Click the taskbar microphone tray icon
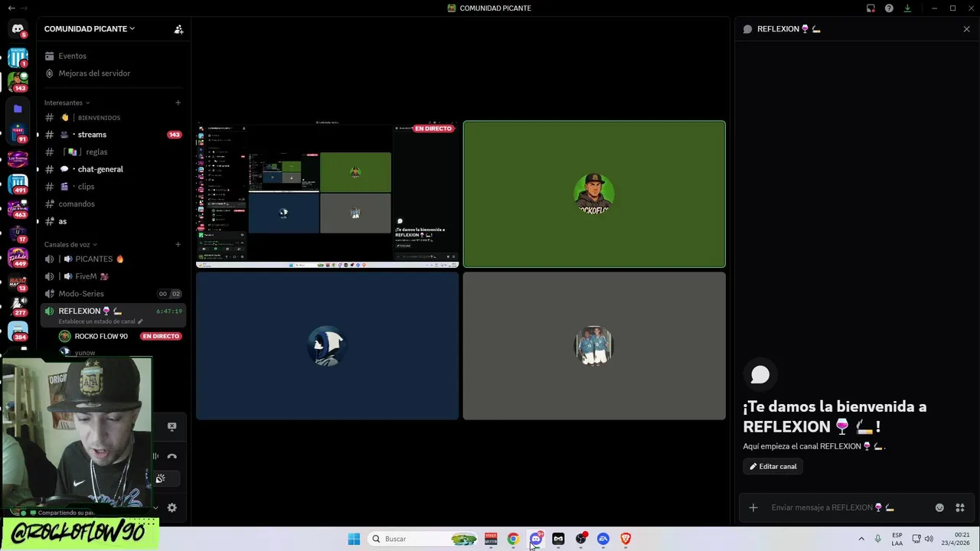The width and height of the screenshot is (980, 551). [877, 539]
